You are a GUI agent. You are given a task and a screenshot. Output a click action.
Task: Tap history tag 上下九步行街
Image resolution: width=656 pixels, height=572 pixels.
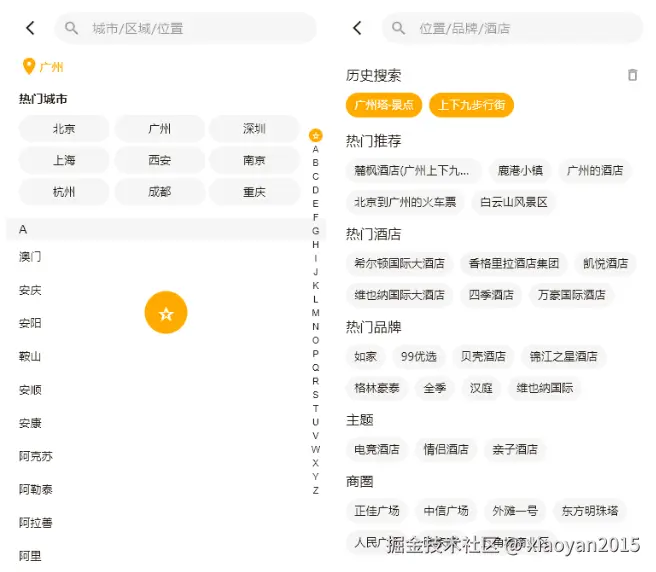(472, 105)
